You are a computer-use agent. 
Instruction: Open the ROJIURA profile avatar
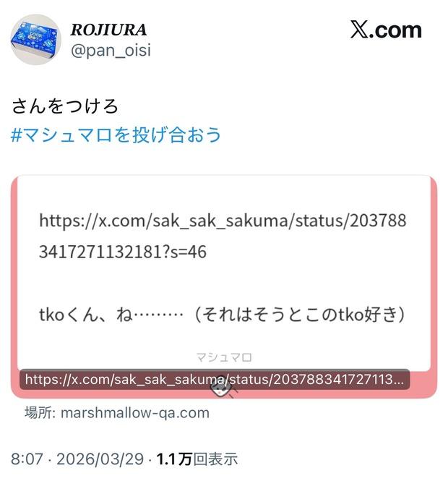(36, 40)
